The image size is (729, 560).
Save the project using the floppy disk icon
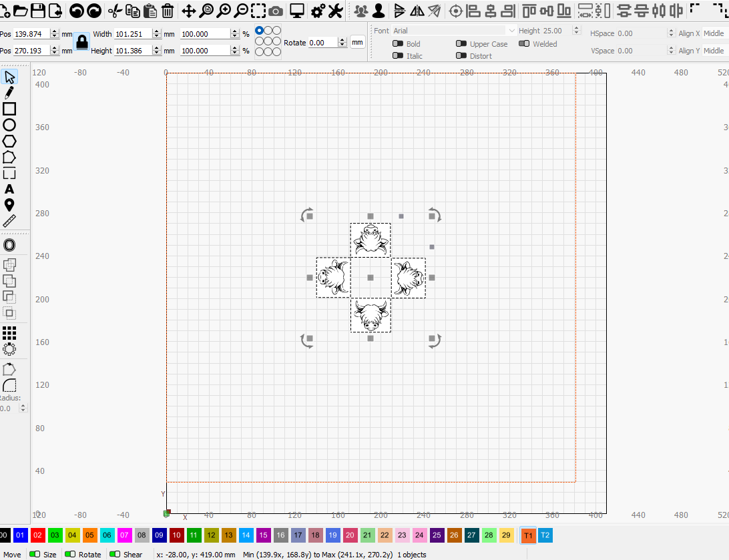pos(37,10)
